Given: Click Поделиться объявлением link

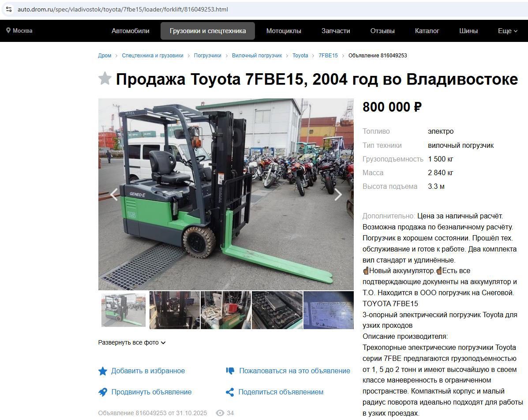Looking at the screenshot, I should tap(281, 392).
